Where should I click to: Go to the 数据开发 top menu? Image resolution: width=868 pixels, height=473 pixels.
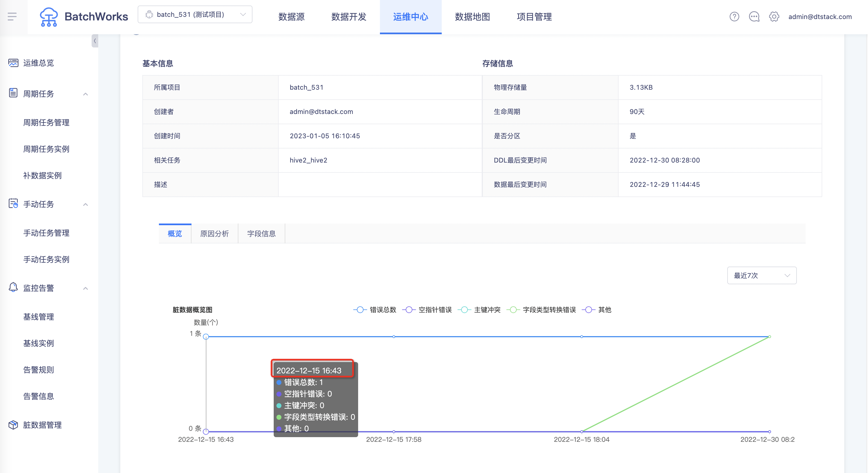(349, 17)
